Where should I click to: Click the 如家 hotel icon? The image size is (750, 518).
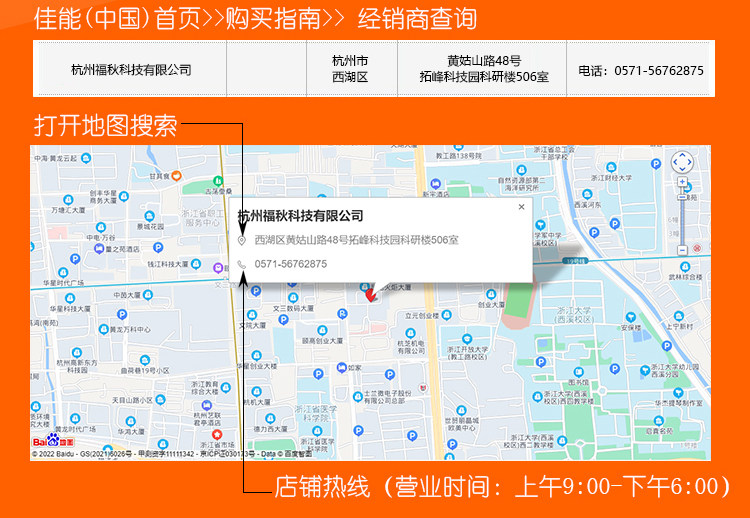(x=342, y=368)
